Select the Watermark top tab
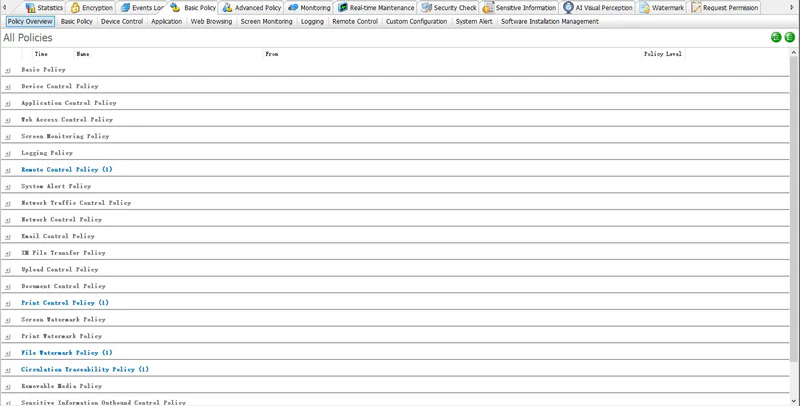This screenshot has height=406, width=800. coord(662,8)
